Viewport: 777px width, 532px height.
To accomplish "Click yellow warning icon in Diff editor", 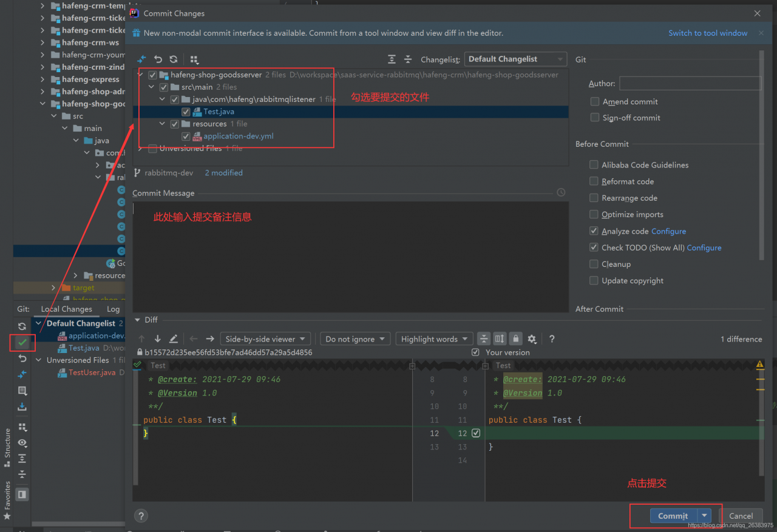I will [x=760, y=365].
